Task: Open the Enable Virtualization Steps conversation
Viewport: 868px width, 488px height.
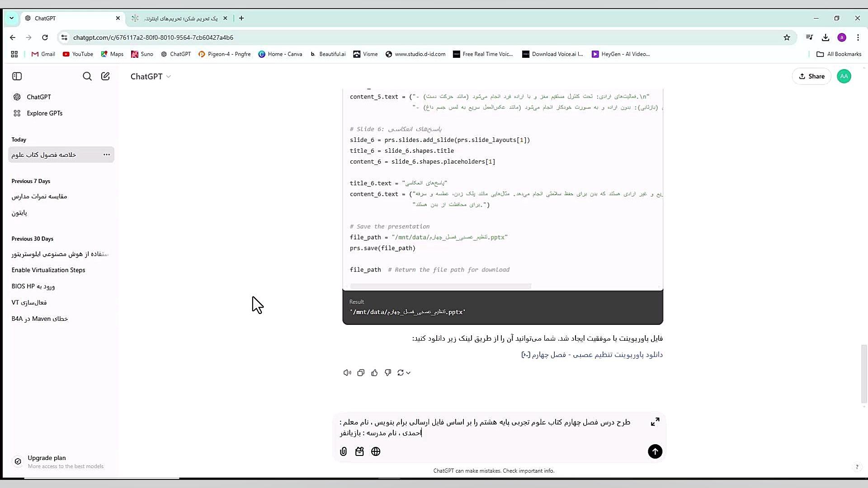Action: 48,270
